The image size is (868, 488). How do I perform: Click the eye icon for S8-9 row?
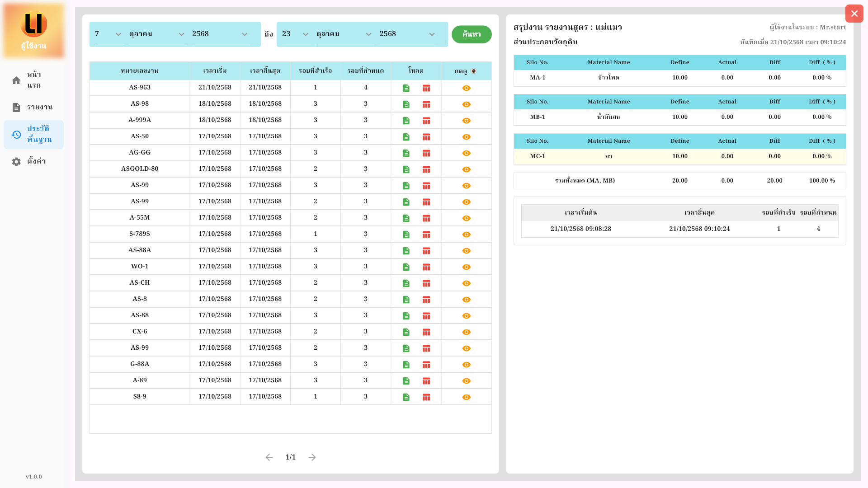(x=466, y=397)
